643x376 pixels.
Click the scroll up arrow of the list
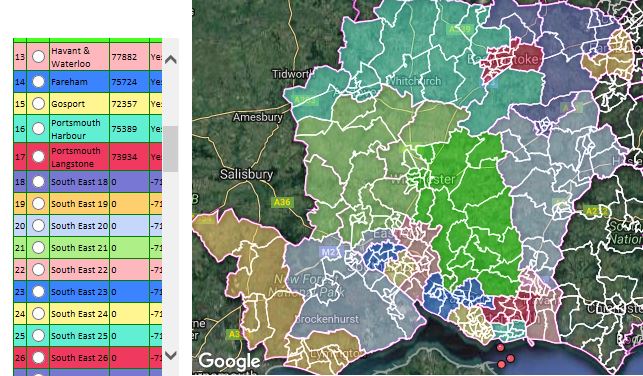pos(171,59)
